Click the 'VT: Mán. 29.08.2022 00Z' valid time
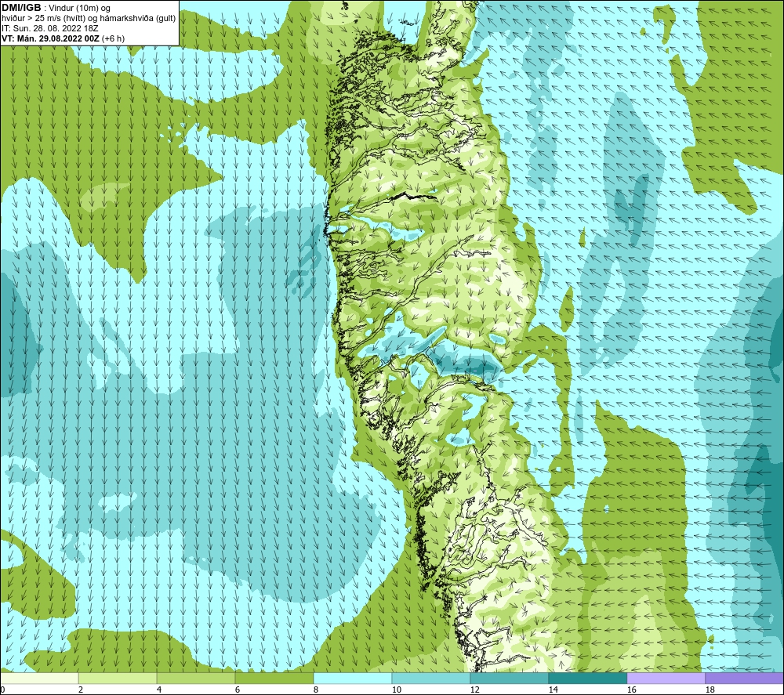This screenshot has height=695, width=784. coord(51,38)
